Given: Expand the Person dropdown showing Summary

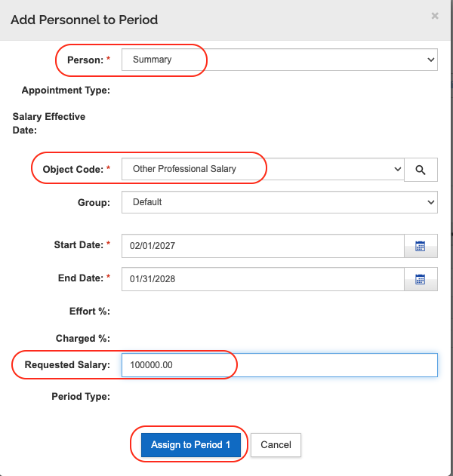Looking at the screenshot, I should [x=279, y=60].
